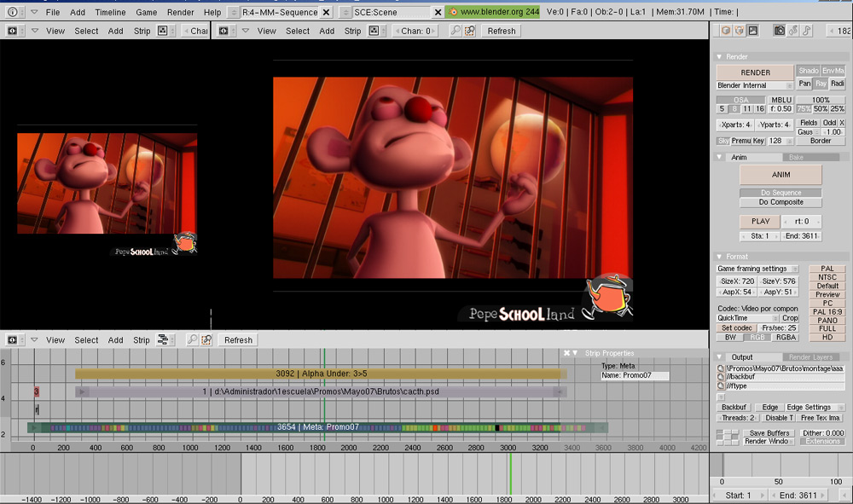Open the Game menu
853x504 pixels.
pyautogui.click(x=146, y=12)
